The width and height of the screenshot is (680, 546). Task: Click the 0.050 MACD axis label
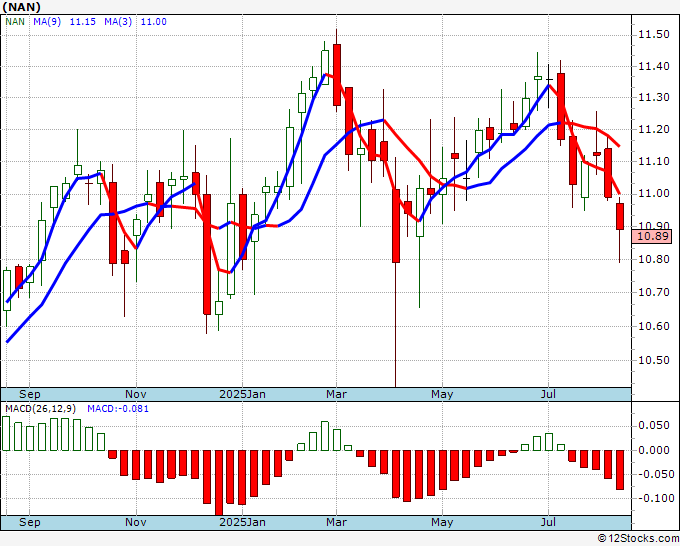[x=654, y=426]
